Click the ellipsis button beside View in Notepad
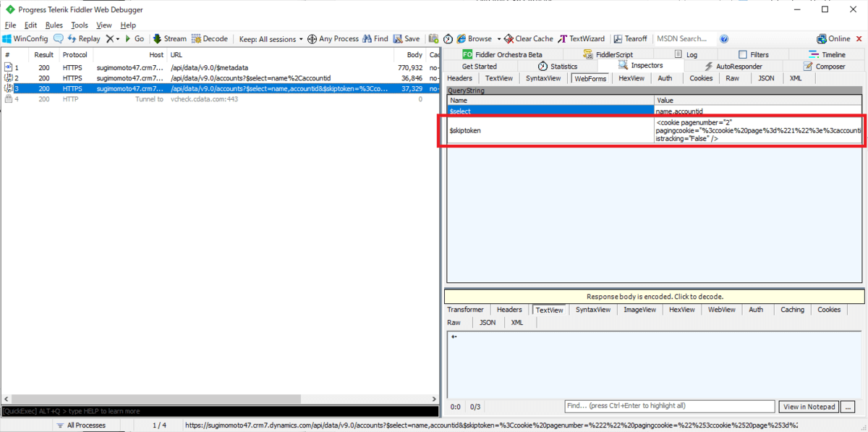The height and width of the screenshot is (432, 868). 848,407
